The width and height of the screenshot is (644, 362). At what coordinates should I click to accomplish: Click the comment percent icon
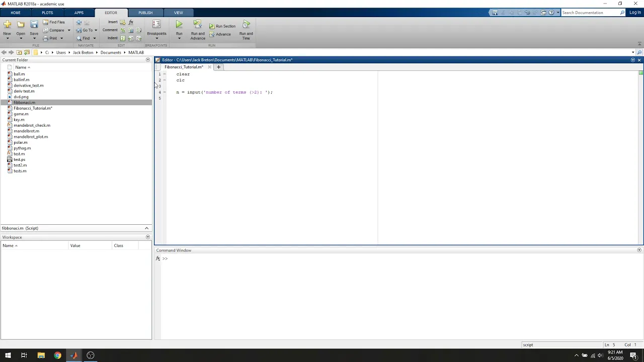coord(122,30)
